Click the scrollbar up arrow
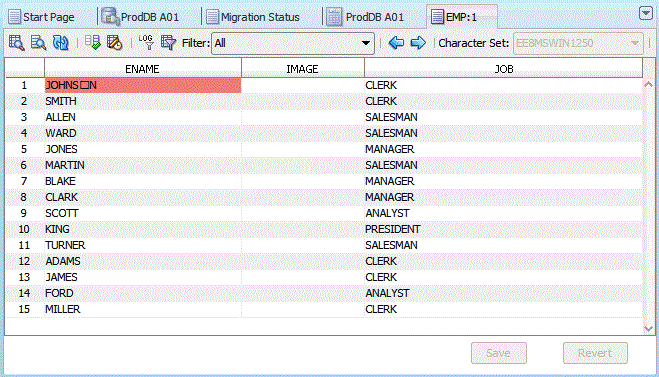 tap(648, 84)
